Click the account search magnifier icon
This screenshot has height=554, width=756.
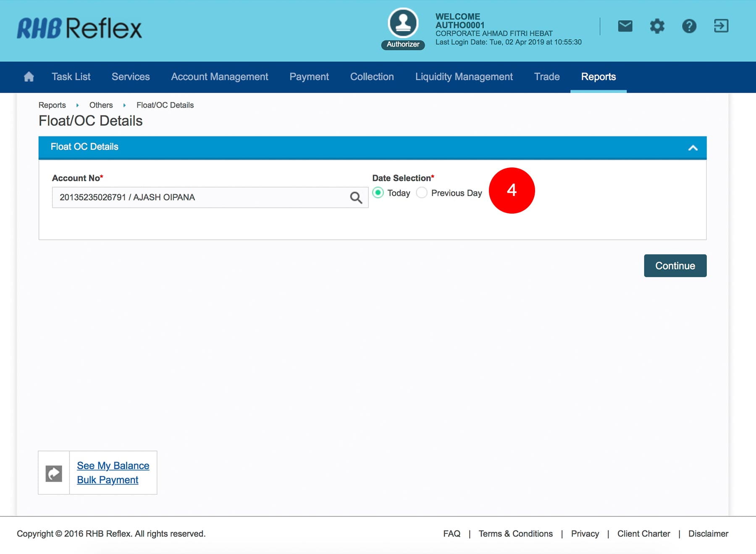click(356, 197)
